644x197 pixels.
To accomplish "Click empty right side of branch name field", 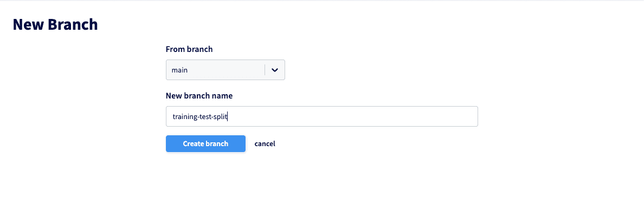I will pyautogui.click(x=353, y=116).
